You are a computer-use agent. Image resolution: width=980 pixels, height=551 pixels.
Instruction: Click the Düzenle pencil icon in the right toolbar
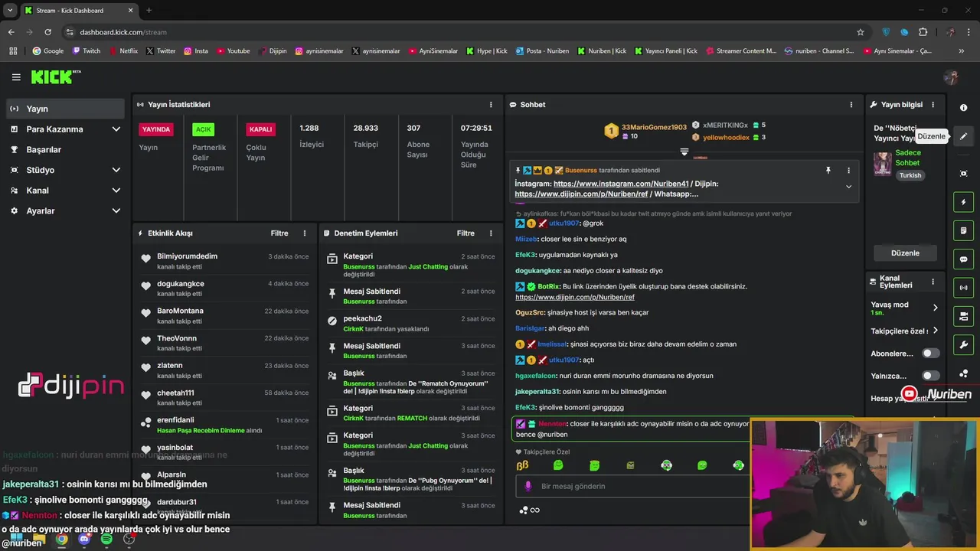[x=963, y=136]
